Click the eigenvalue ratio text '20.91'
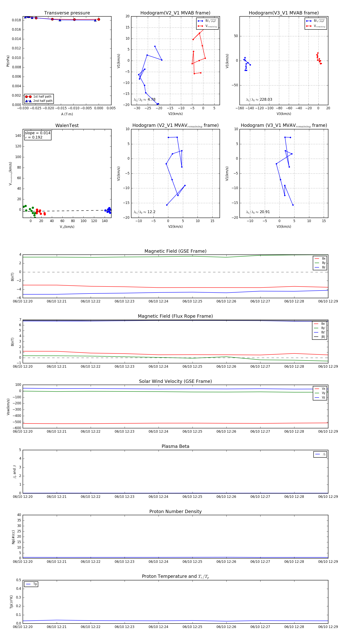 [x=265, y=212]
